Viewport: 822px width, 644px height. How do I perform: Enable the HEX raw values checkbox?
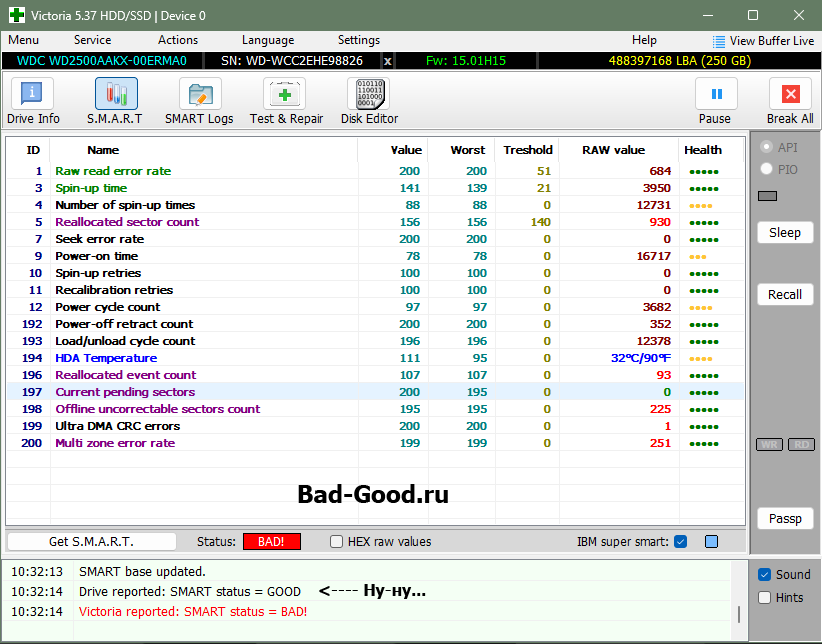337,542
